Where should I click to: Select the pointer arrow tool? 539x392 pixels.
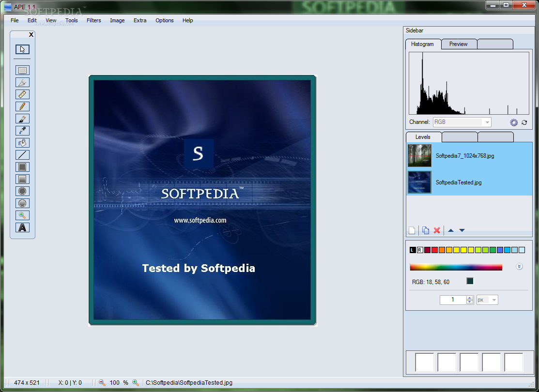point(22,49)
